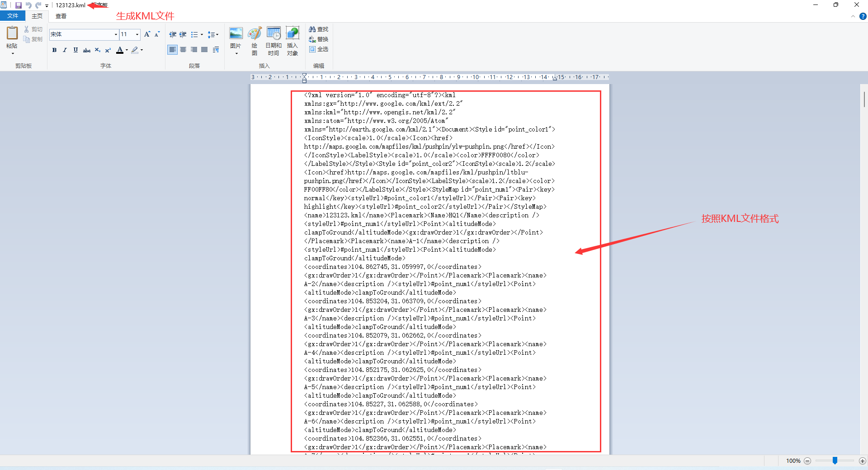Toggle underline formatting
The width and height of the screenshot is (868, 470).
[75, 50]
